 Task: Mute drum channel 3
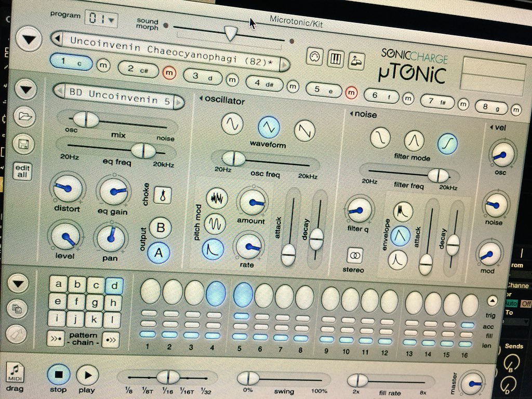[232, 80]
